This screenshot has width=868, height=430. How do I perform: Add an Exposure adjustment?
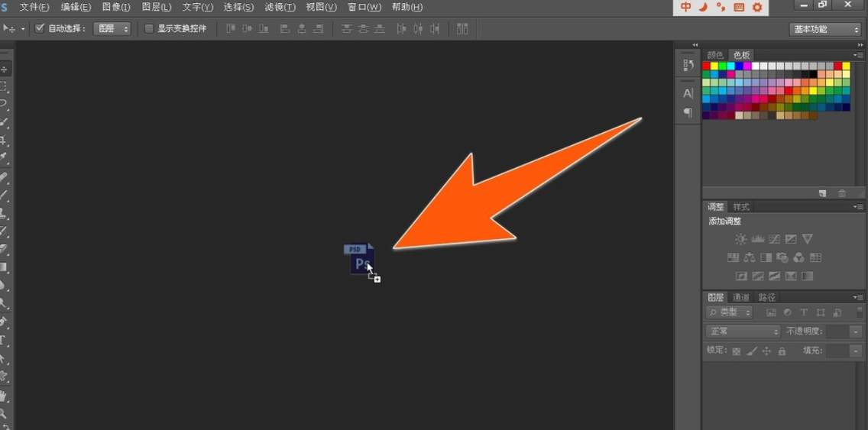coord(791,239)
